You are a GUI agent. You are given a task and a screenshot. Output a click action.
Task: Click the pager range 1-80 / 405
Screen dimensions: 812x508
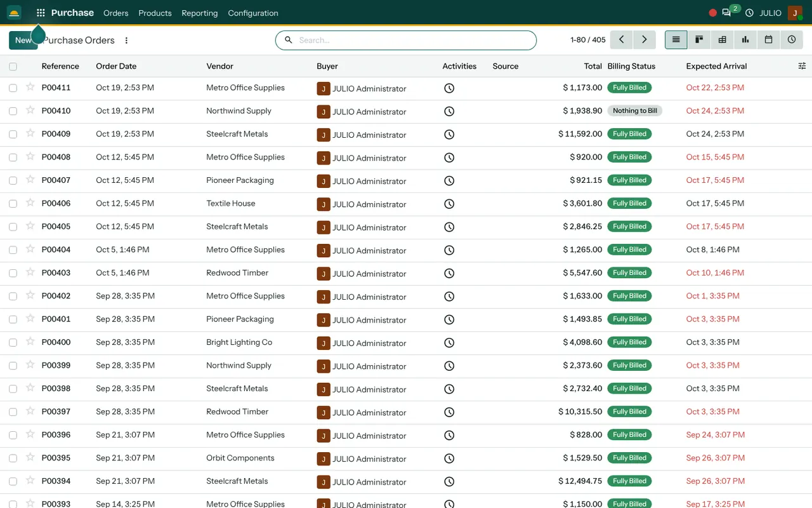coord(588,40)
